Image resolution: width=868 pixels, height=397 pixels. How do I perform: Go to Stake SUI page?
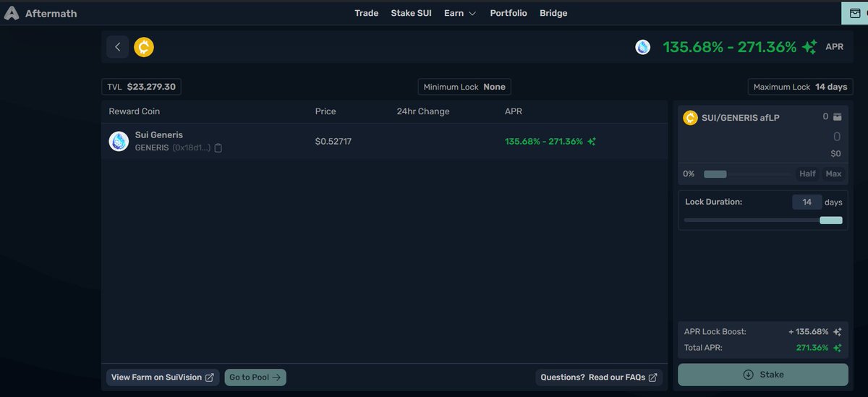(x=411, y=13)
